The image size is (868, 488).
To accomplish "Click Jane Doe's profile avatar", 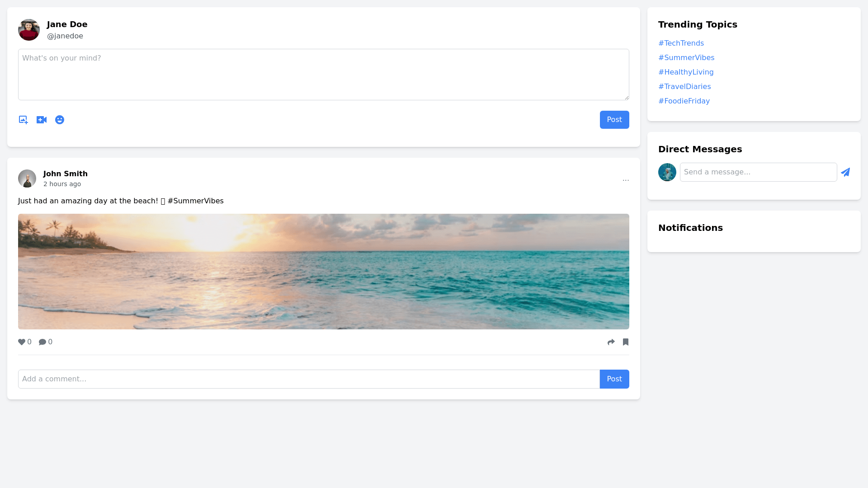I will click(x=29, y=30).
